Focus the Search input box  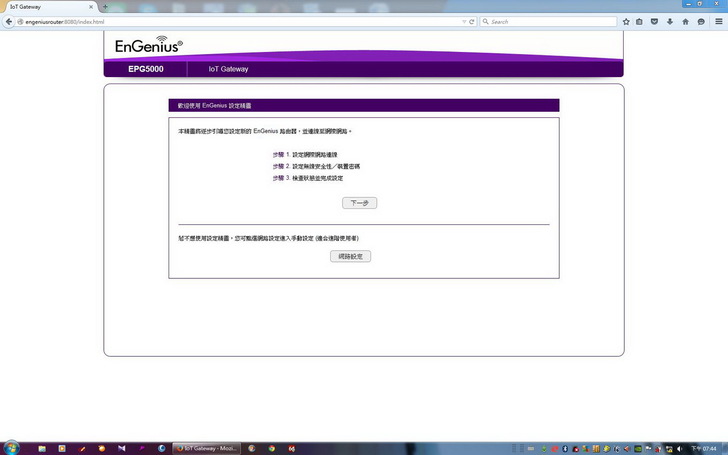548,22
